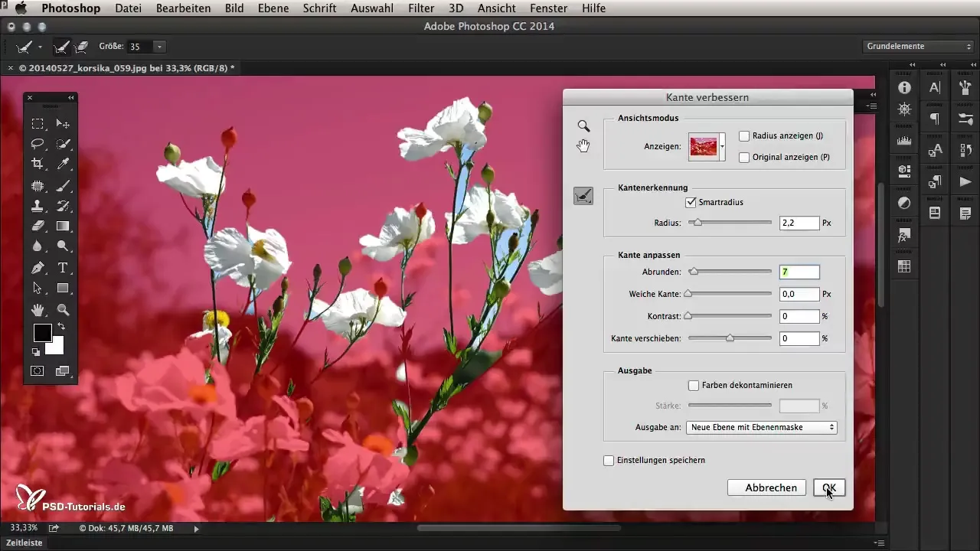Select the Move tool
The width and height of the screenshot is (980, 551).
(64, 123)
